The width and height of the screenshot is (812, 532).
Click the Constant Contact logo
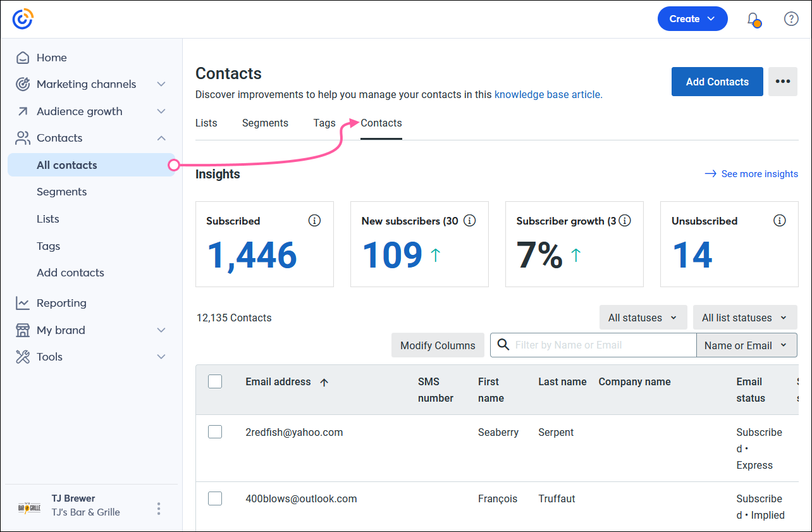23,19
